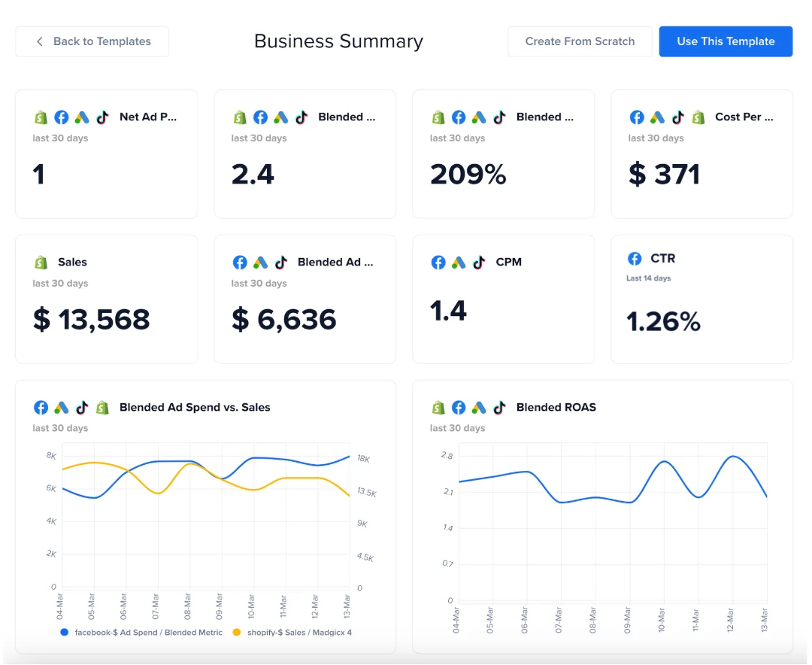This screenshot has height=665, width=812.
Task: Click Facebook icon in Blended Ad... $6,636 card
Action: tap(240, 263)
